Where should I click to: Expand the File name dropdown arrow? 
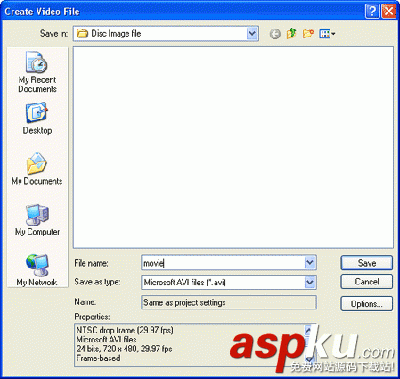coord(310,263)
